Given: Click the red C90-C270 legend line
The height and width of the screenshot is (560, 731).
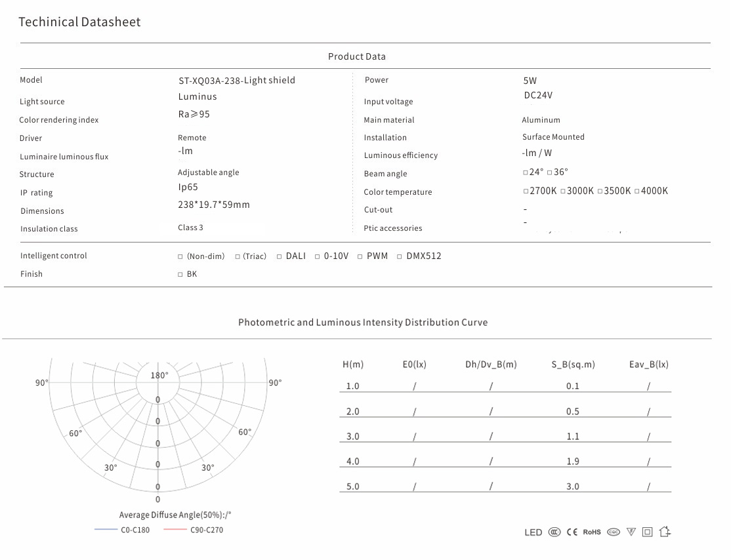Looking at the screenshot, I should [x=175, y=529].
